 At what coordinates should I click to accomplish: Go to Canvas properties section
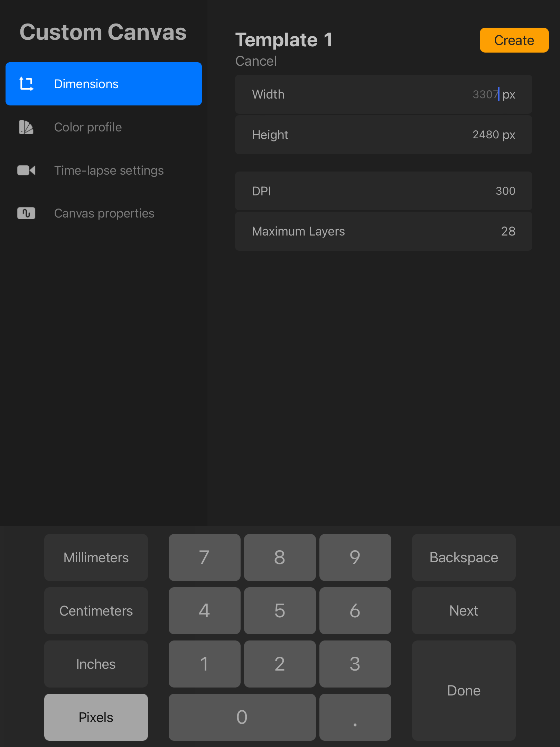104,213
